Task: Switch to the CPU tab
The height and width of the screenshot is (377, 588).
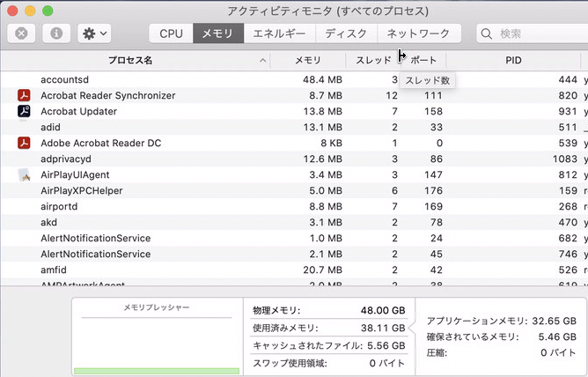Action: 171,34
